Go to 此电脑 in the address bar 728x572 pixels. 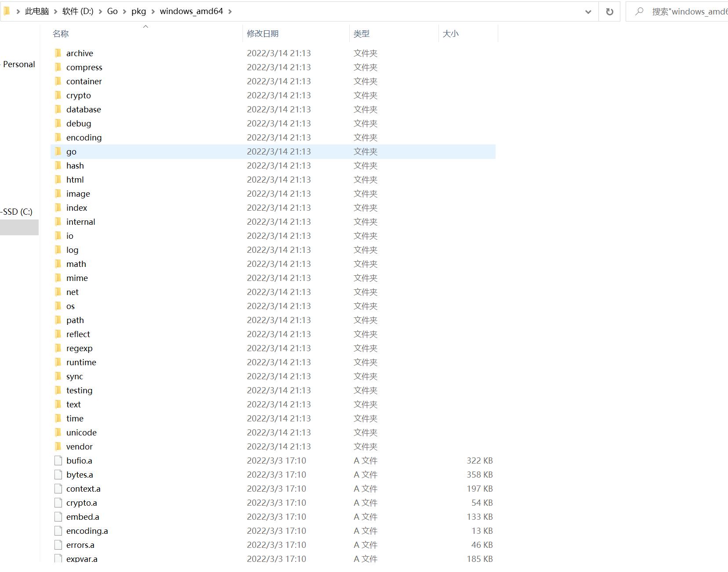(37, 11)
